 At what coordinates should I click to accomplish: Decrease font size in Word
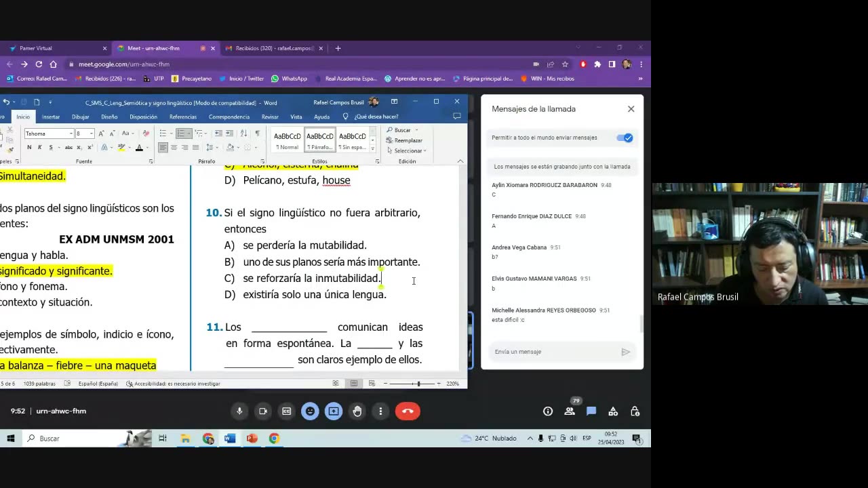coord(113,134)
